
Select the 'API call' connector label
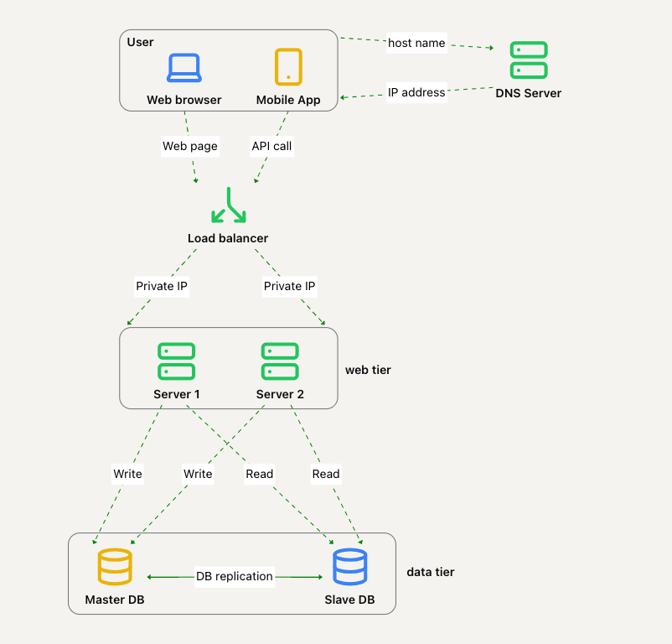272,146
